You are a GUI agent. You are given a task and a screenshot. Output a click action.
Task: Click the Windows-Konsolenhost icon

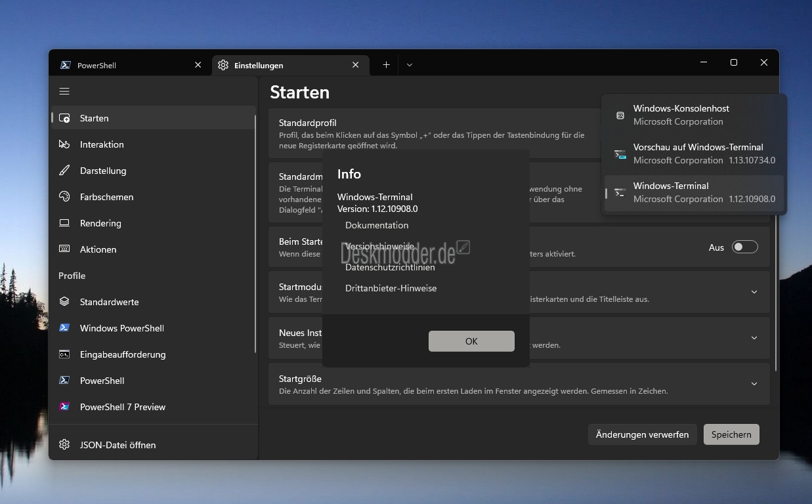pyautogui.click(x=620, y=115)
